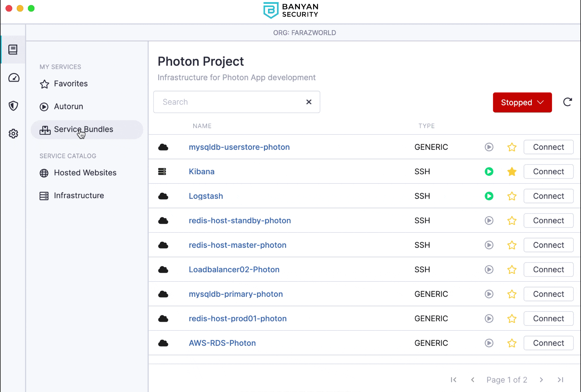The width and height of the screenshot is (581, 392).
Task: Refresh the services list
Action: pyautogui.click(x=568, y=102)
